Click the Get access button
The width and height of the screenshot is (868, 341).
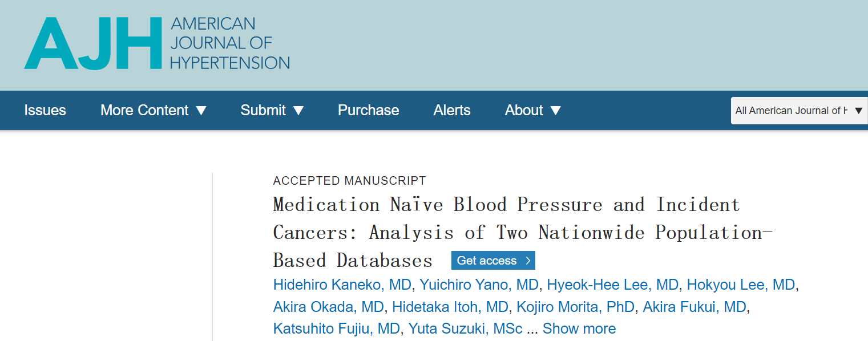pos(493,261)
